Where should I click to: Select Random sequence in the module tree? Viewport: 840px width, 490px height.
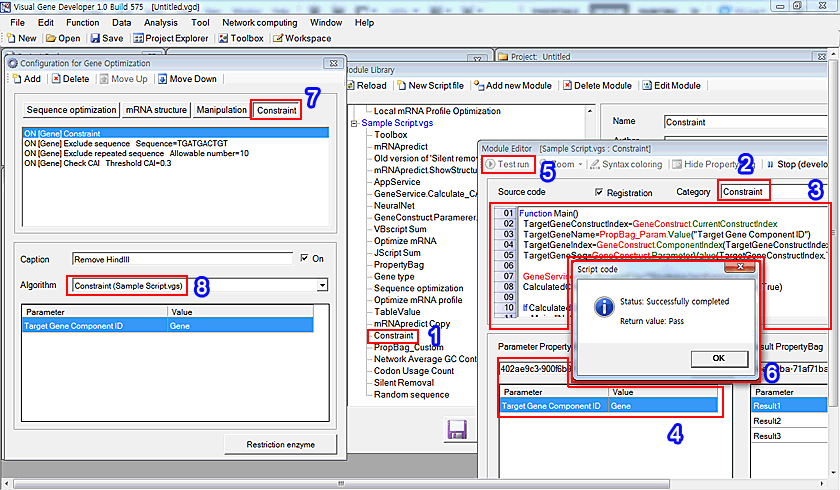(x=411, y=395)
